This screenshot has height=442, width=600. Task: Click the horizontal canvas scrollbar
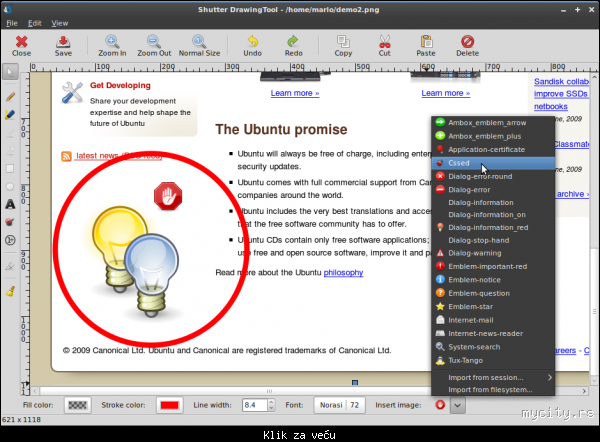(270, 391)
